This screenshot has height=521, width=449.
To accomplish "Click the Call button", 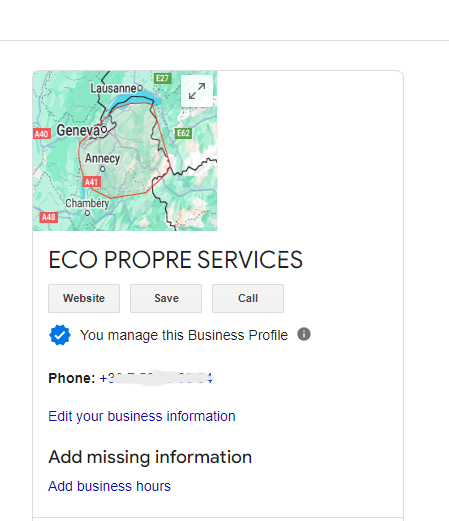I will pyautogui.click(x=248, y=298).
